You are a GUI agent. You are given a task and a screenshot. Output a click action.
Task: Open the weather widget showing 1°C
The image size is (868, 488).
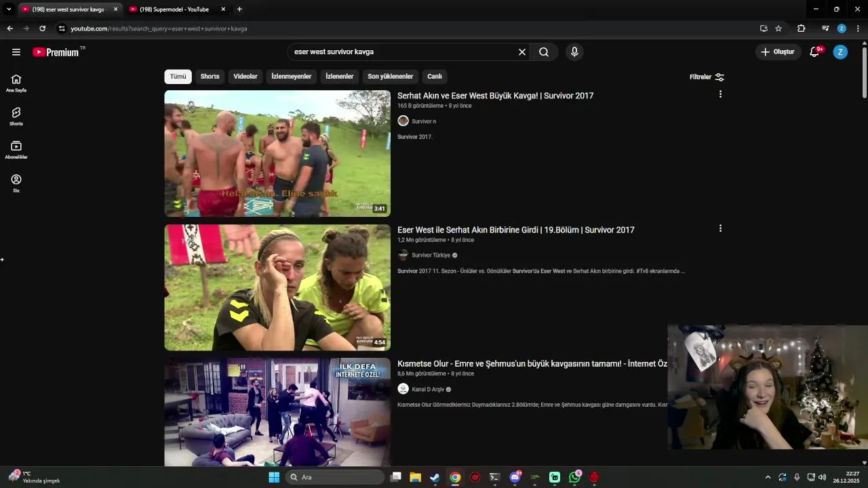(34, 477)
